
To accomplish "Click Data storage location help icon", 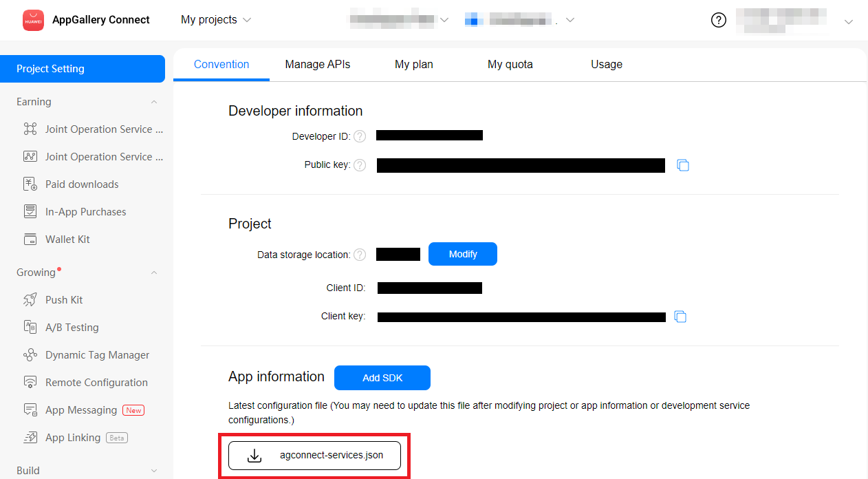I will coord(360,255).
